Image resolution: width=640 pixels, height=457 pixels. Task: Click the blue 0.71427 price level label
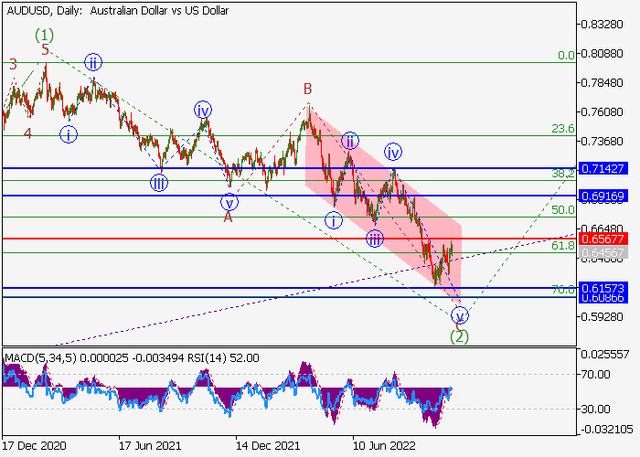coord(609,169)
